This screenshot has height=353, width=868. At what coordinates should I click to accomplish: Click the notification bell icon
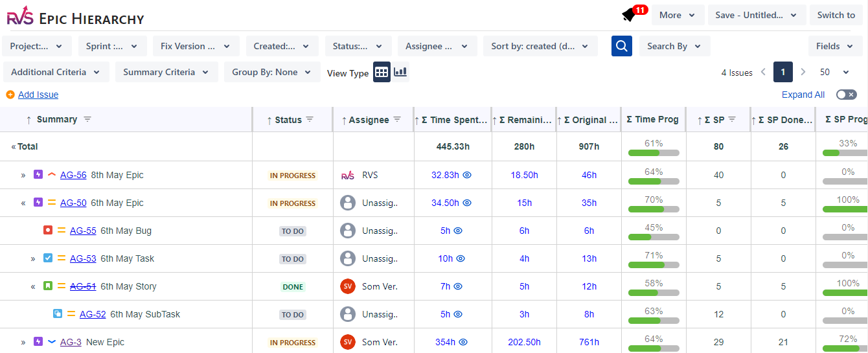[x=628, y=16]
